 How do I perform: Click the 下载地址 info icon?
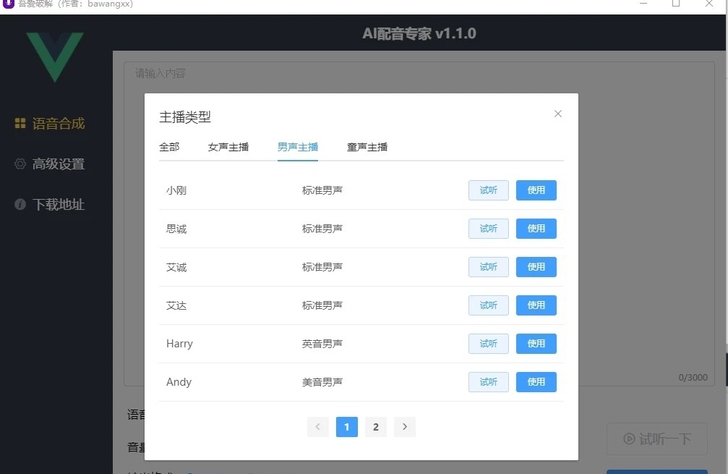coord(20,204)
